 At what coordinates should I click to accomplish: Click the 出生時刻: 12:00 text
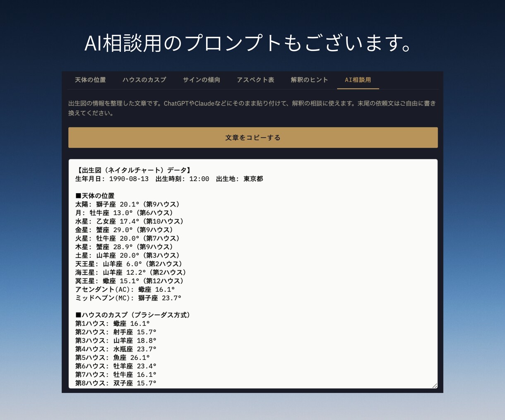click(x=183, y=179)
